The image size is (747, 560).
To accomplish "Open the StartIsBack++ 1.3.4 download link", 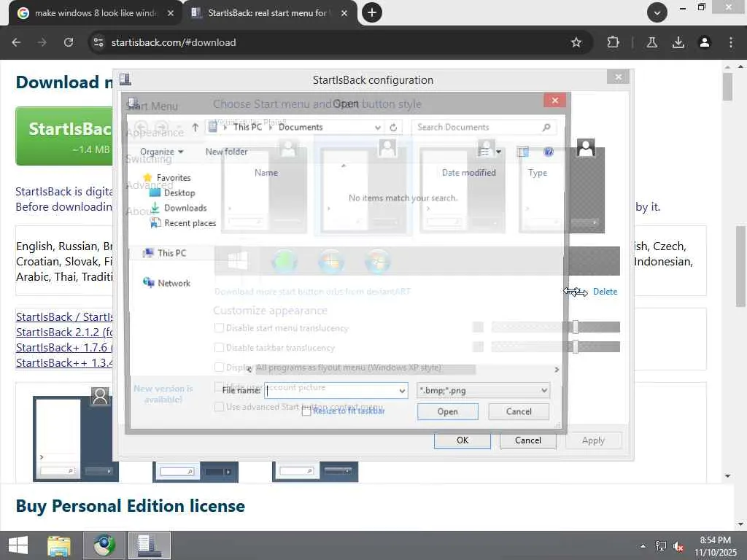I will click(x=64, y=363).
